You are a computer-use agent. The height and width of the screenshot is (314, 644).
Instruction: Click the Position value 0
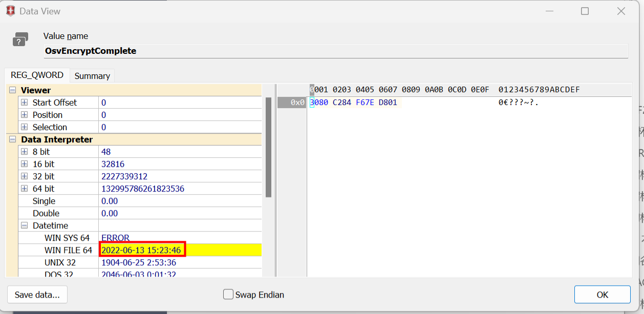[x=104, y=115]
